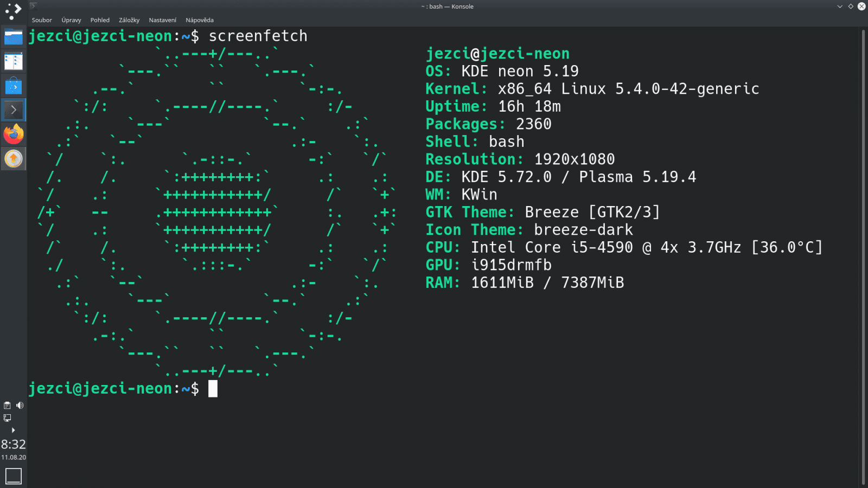The width and height of the screenshot is (868, 488).
Task: Click the active Konsole icon in the panel
Action: click(13, 110)
